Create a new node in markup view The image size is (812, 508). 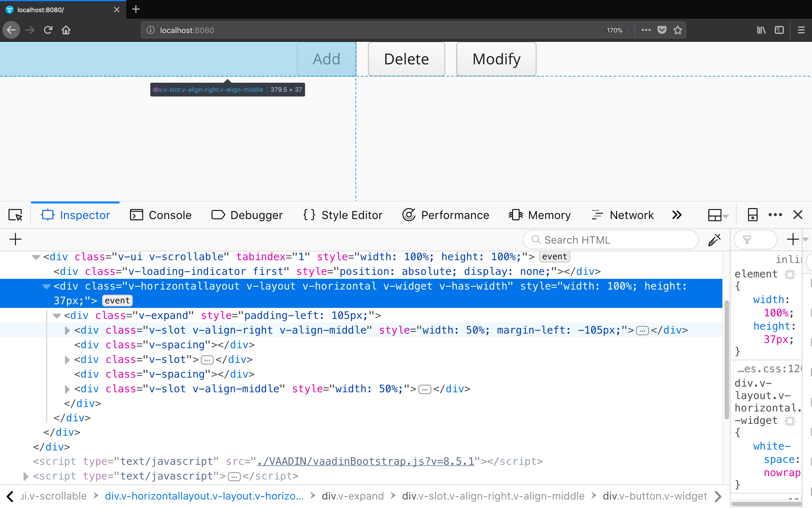pyautogui.click(x=16, y=240)
